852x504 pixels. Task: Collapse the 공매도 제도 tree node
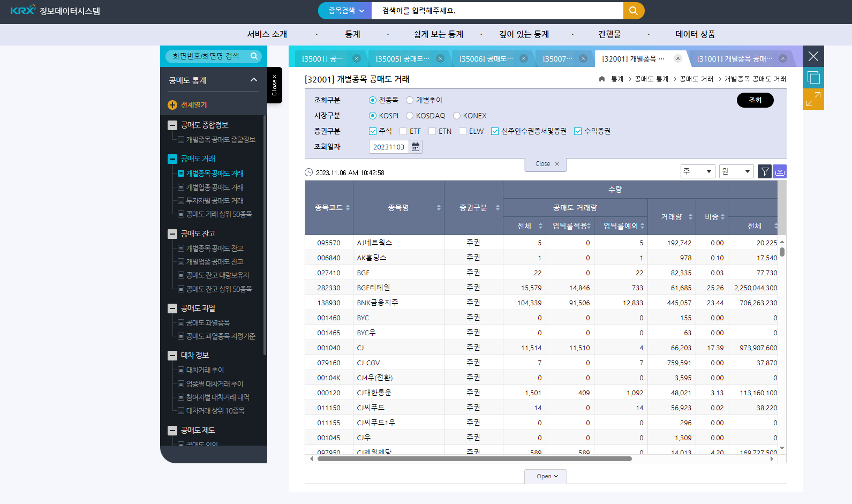coord(172,431)
